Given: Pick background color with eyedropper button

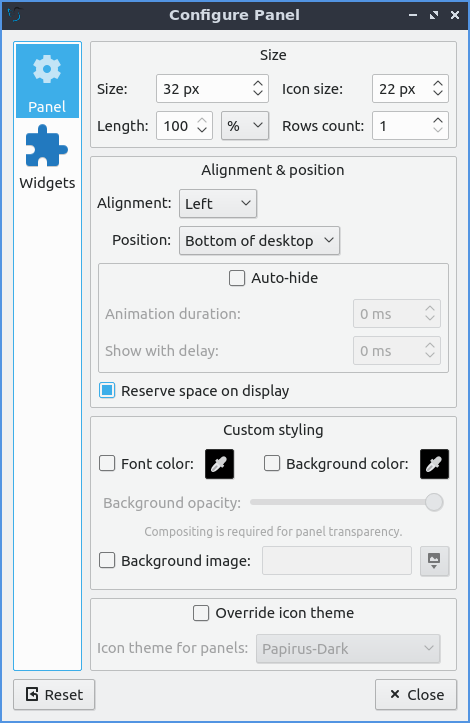Looking at the screenshot, I should 434,464.
